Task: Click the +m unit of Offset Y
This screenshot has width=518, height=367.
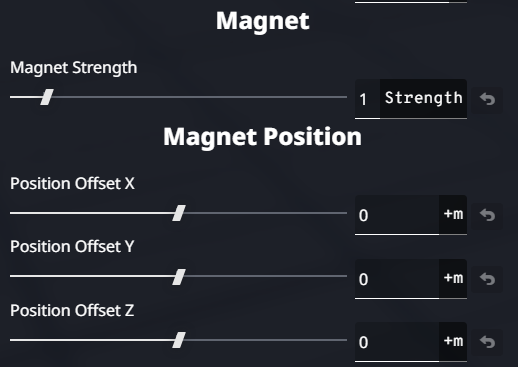Action: 453,278
